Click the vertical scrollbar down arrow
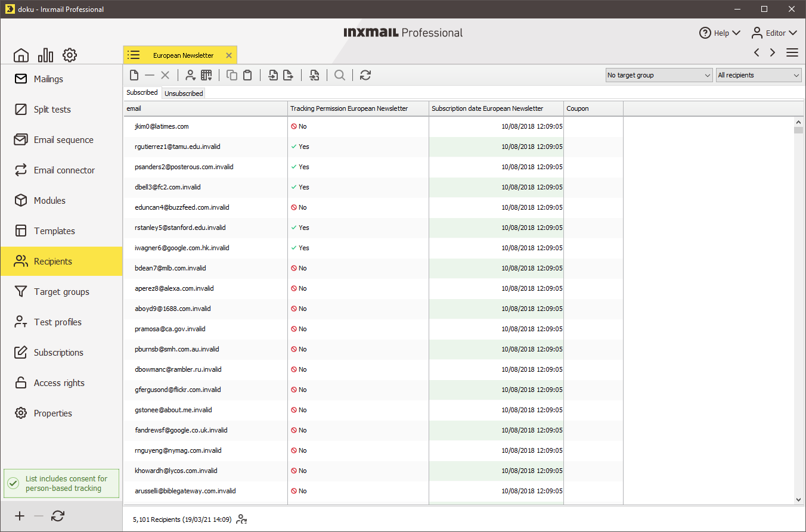806x532 pixels. 798,500
